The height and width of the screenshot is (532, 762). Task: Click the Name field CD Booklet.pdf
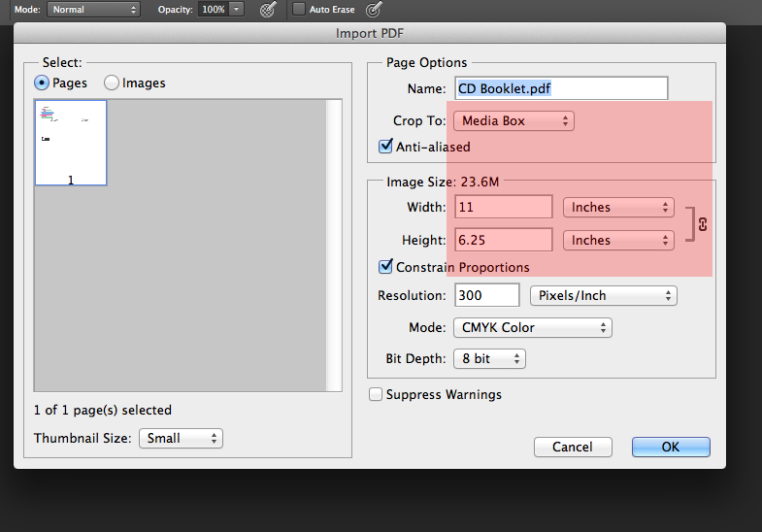[x=561, y=88]
